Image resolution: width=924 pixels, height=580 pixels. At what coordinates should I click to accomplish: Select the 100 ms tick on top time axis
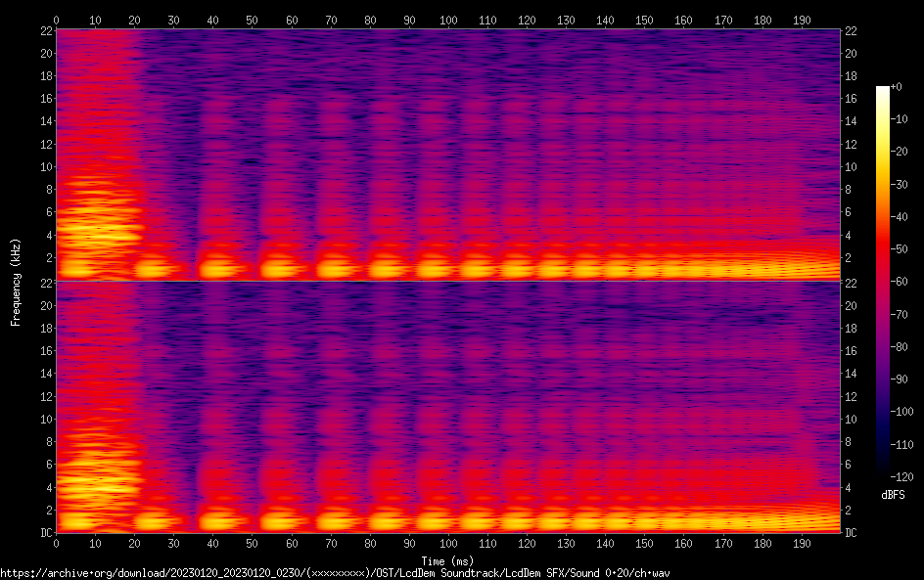click(448, 20)
